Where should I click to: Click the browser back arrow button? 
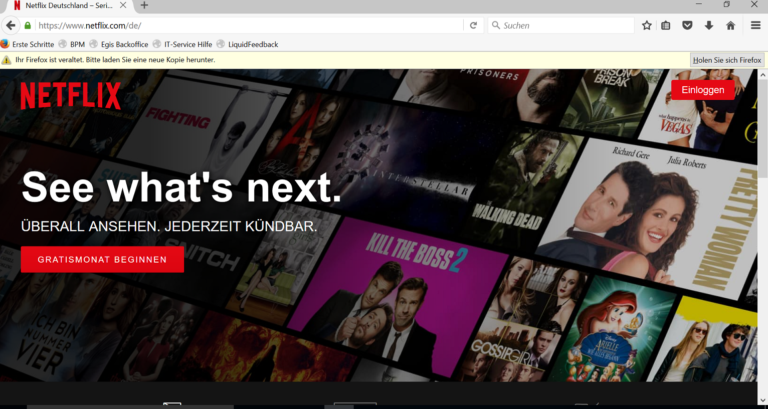pos(11,25)
